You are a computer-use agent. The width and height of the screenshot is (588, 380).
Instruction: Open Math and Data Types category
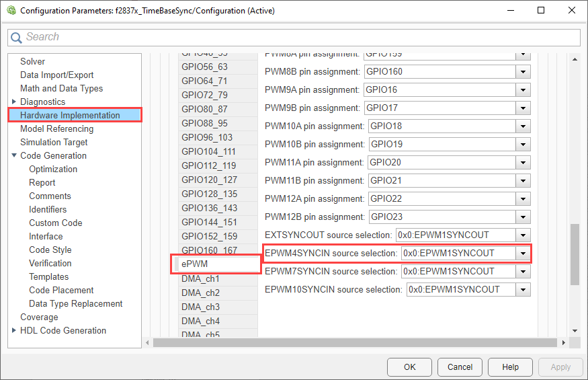click(62, 88)
